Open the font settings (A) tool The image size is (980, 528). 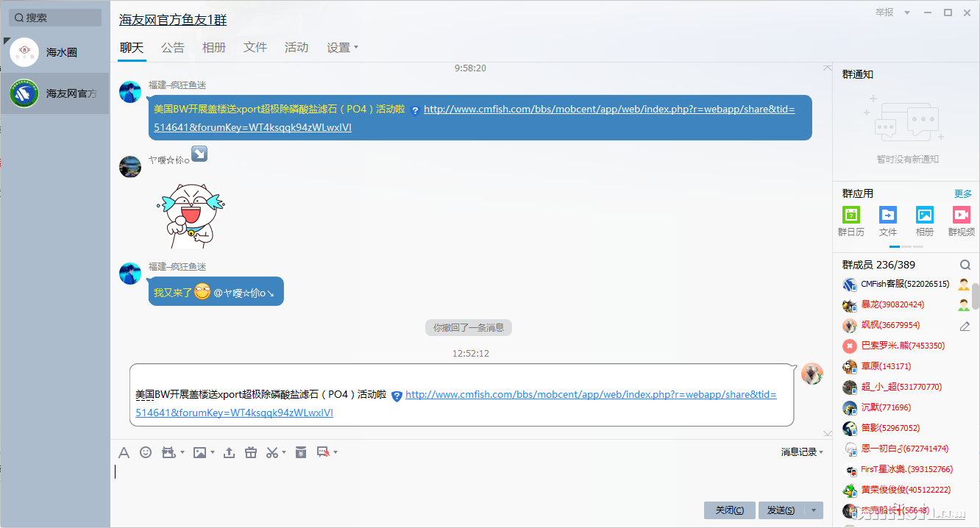point(124,452)
